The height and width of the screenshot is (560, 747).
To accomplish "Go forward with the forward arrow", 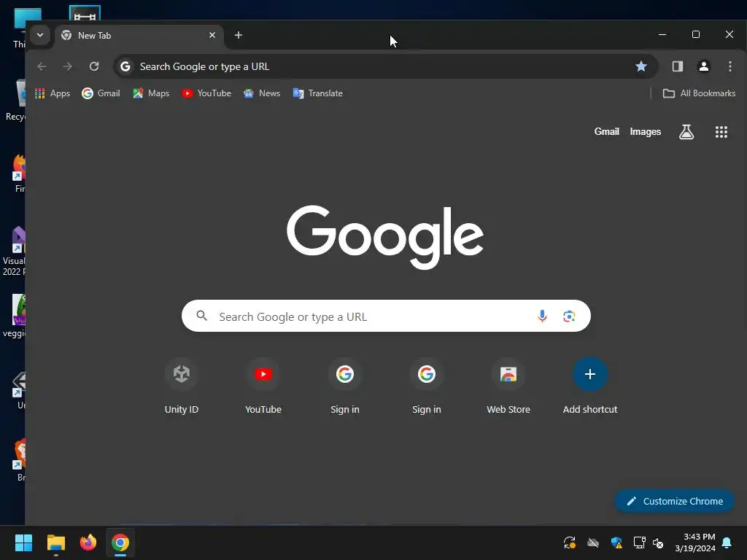I will point(68,66).
